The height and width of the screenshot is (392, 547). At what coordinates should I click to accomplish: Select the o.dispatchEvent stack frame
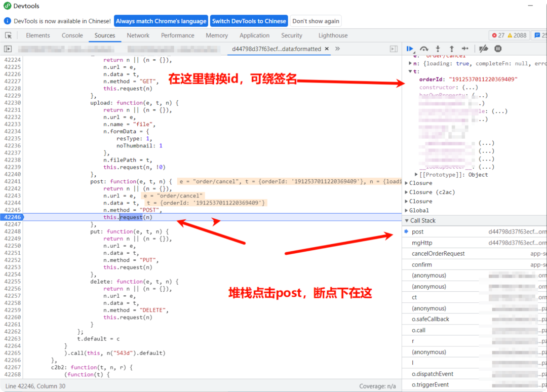[x=475, y=374]
